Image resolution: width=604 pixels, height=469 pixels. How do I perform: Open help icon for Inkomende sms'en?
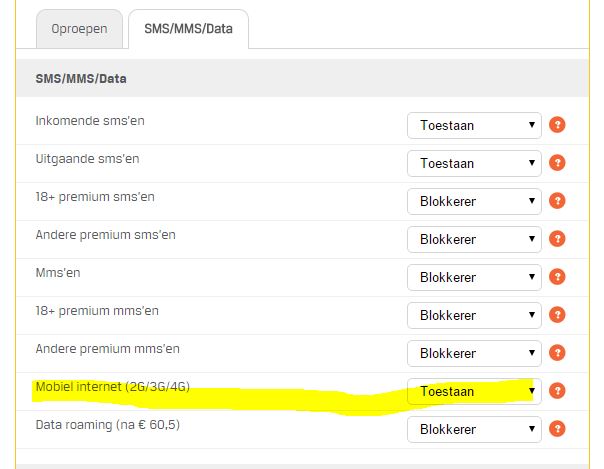tap(557, 125)
